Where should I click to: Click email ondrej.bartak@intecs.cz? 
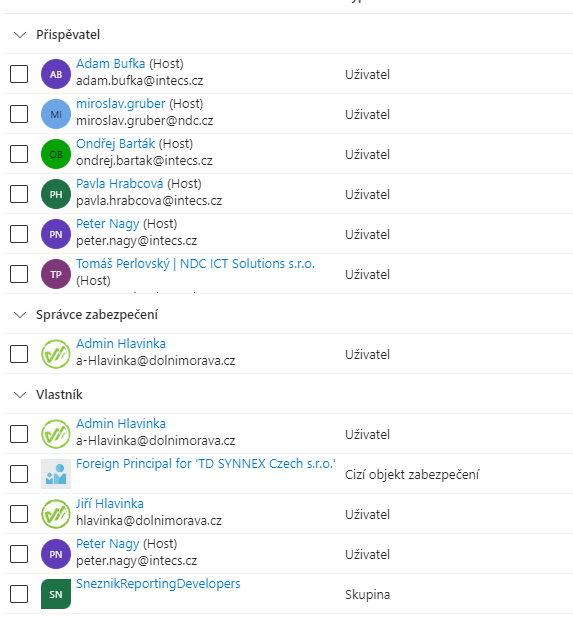click(144, 161)
